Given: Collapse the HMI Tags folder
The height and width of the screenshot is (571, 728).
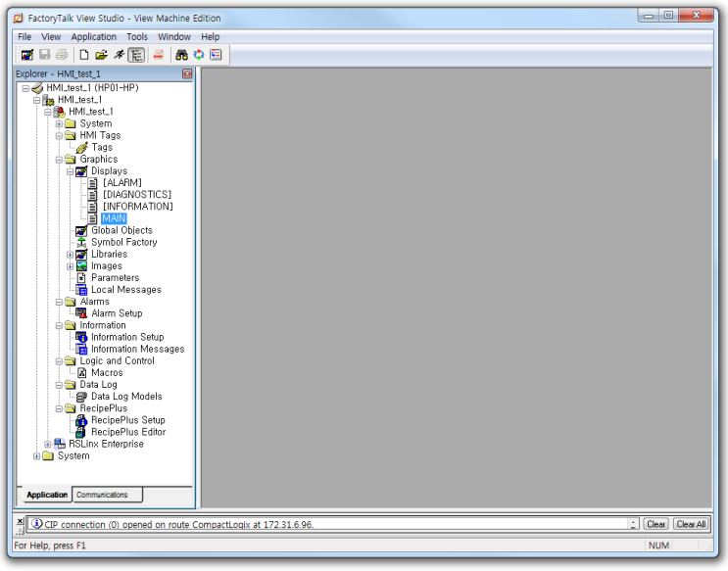Looking at the screenshot, I should pos(59,136).
